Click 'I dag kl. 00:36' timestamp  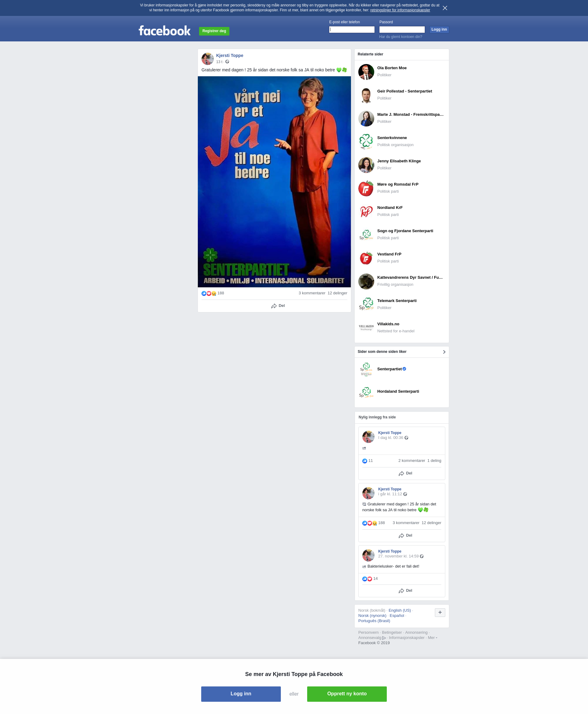pyautogui.click(x=390, y=438)
